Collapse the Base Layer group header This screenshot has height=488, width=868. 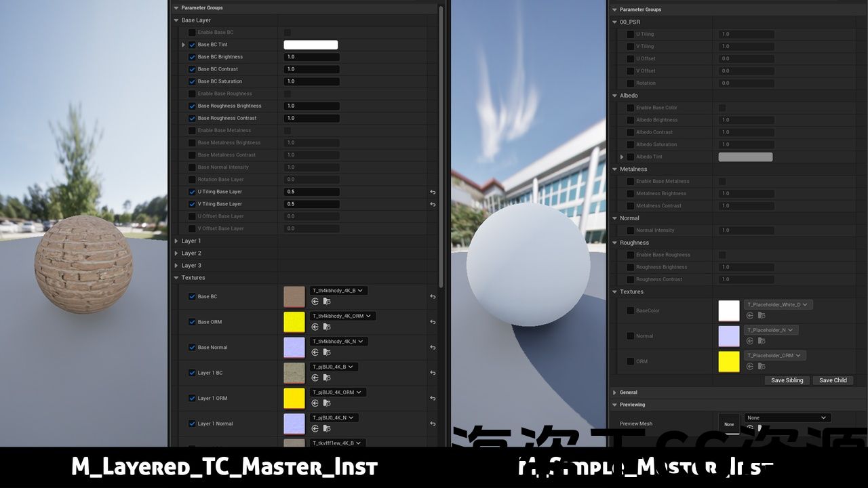tap(176, 20)
